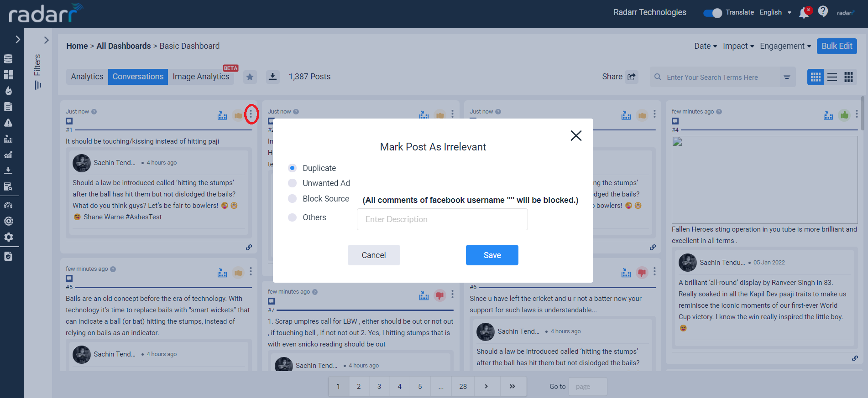
Task: Click the Enter Description field
Action: (x=442, y=219)
